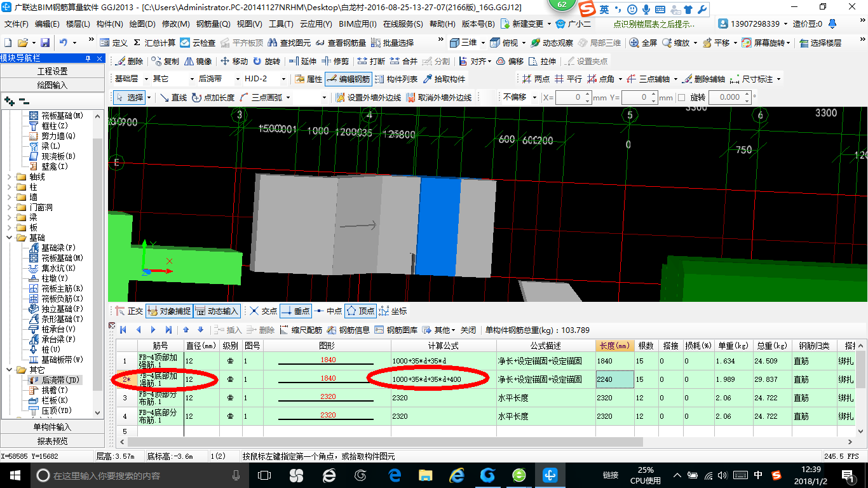Open the 帮助(H) menu
This screenshot has width=868, height=488.
coord(442,24)
